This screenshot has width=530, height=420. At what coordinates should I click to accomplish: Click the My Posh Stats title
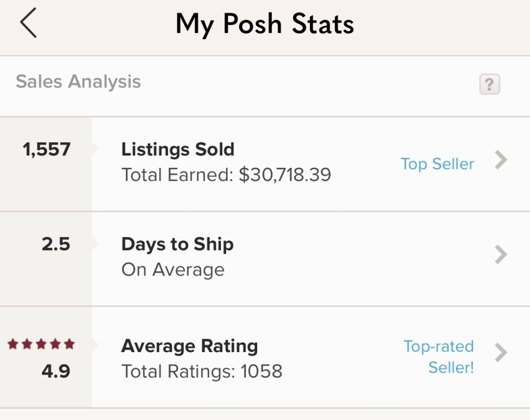click(x=264, y=24)
